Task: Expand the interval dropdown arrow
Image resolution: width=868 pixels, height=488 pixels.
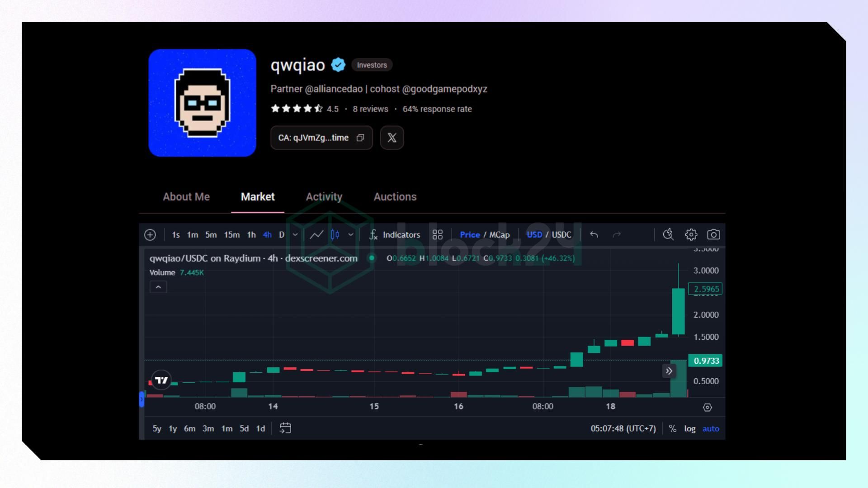Action: (295, 235)
